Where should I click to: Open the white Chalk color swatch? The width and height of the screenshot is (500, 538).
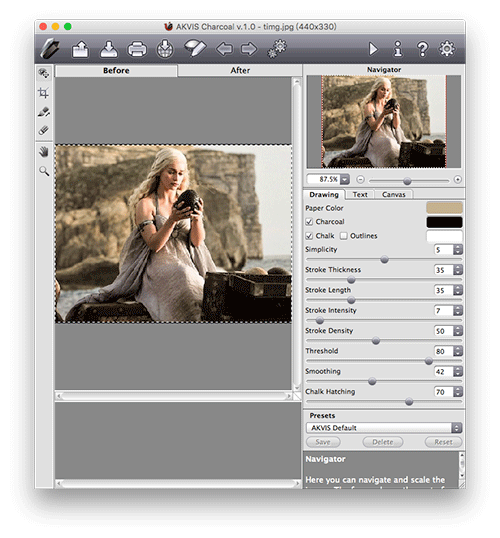click(444, 236)
